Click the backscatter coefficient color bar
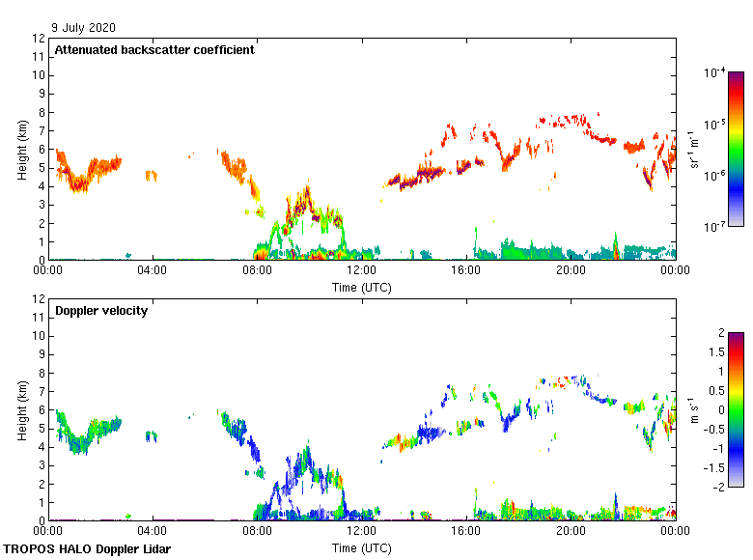 736,149
